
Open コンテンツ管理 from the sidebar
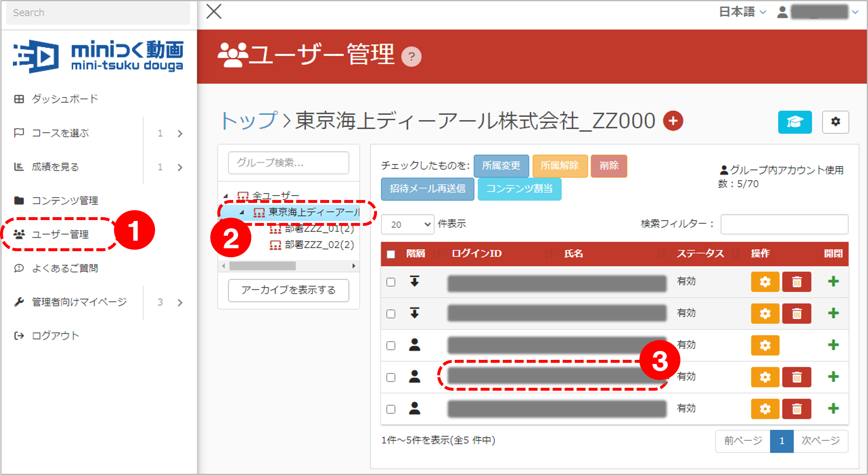click(x=65, y=201)
